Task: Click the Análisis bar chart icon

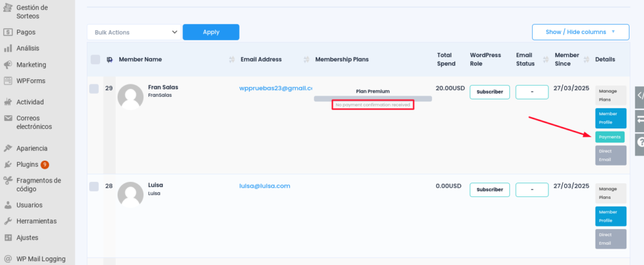Action: pos(8,48)
